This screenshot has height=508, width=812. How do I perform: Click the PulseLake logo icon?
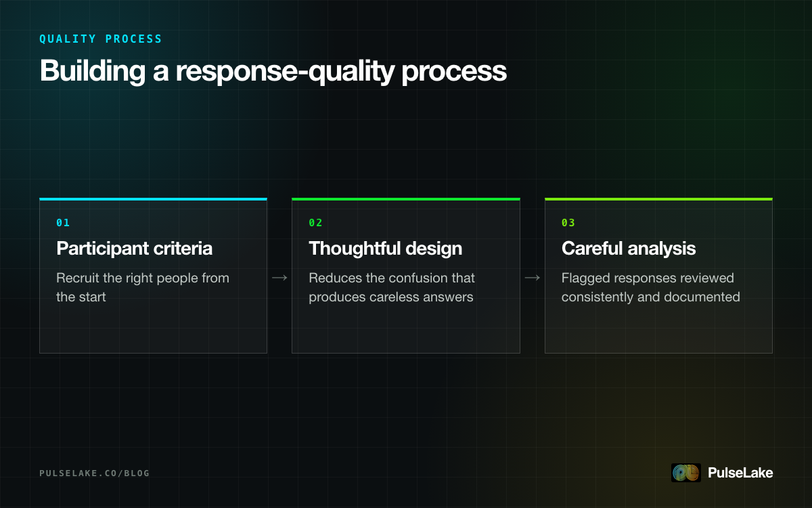click(685, 473)
